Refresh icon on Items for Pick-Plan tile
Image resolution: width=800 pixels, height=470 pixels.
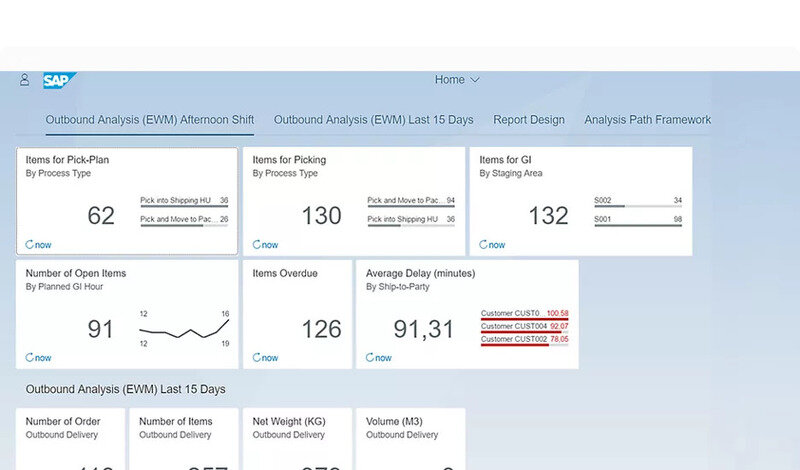click(30, 244)
